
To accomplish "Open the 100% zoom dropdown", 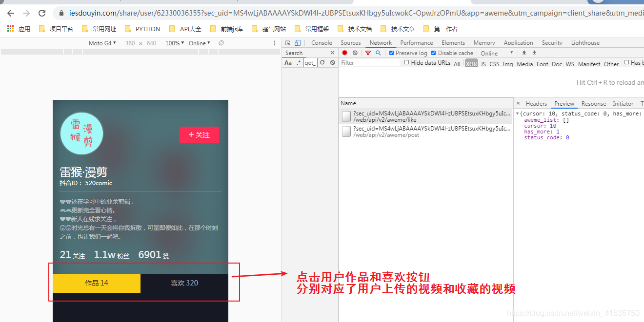I will (175, 43).
